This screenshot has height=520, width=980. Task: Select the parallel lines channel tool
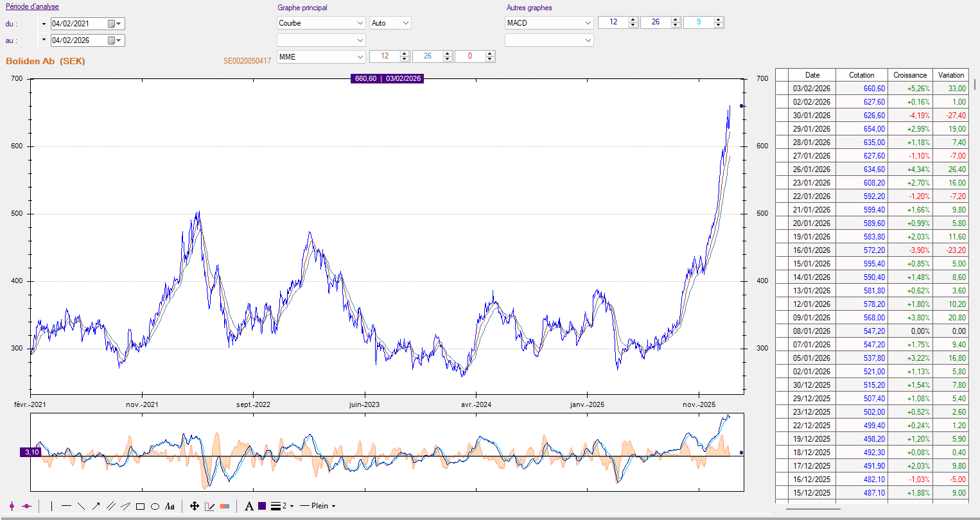click(x=110, y=507)
